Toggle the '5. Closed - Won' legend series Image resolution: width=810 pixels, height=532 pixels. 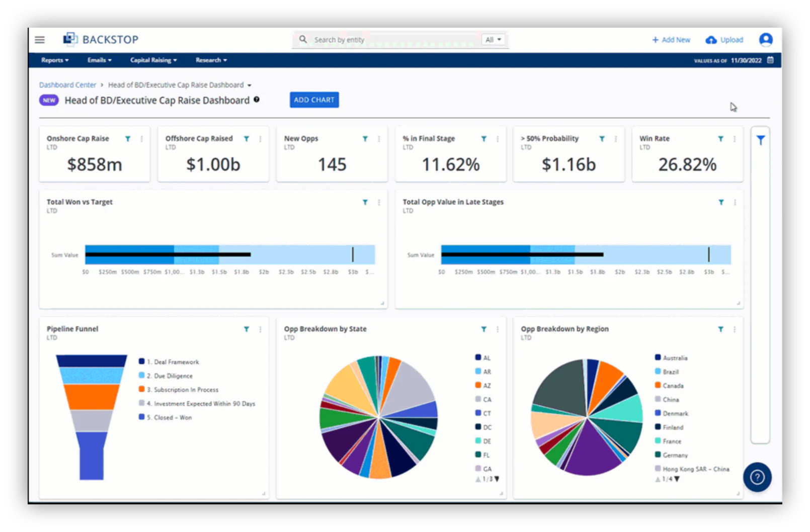pyautogui.click(x=166, y=417)
